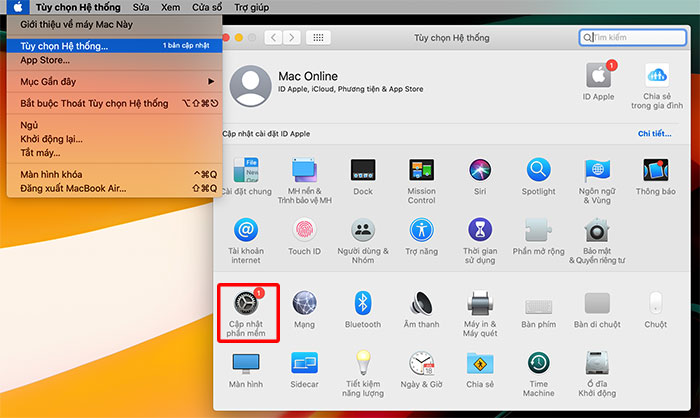700x418 pixels.
Task: Select App Store… menu entry
Action: point(115,60)
